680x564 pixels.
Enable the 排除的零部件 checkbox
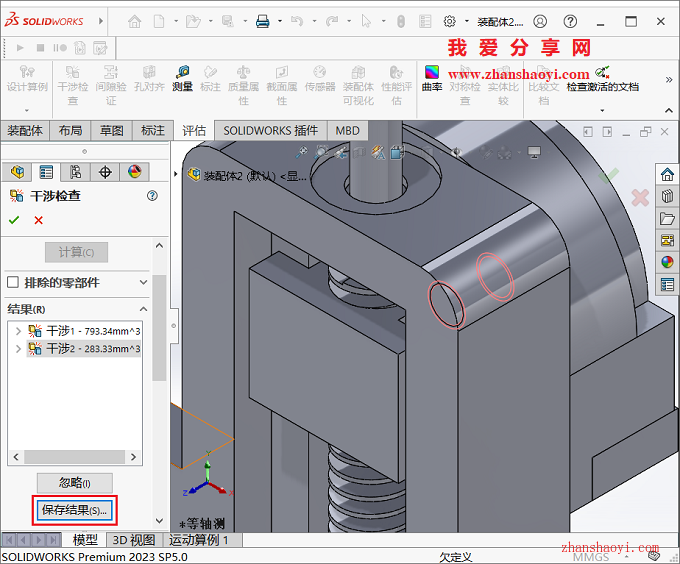(x=13, y=282)
